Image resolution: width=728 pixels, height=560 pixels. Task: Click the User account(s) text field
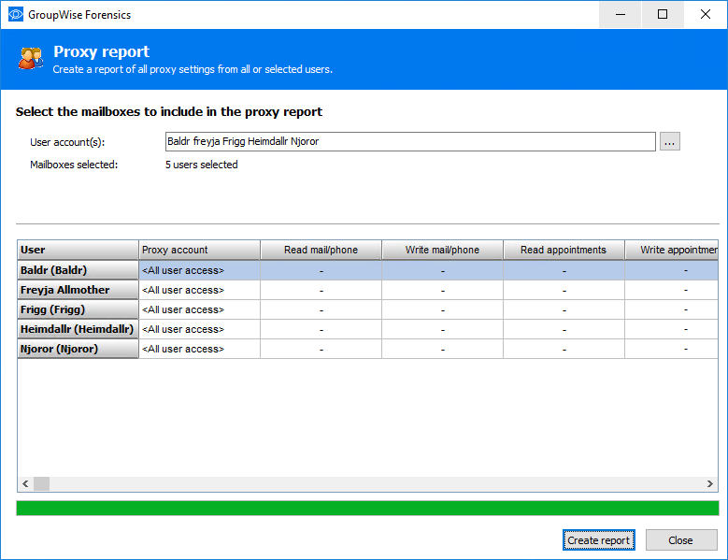tap(409, 141)
